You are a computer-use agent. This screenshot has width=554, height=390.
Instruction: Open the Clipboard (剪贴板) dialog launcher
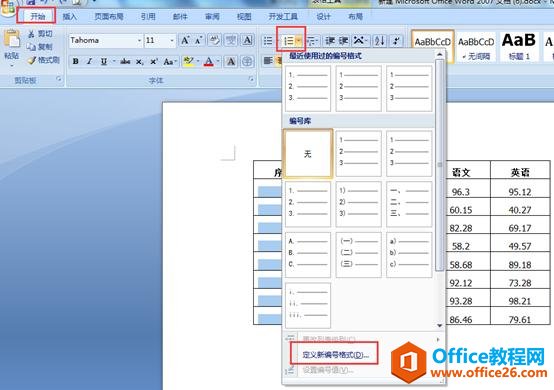pyautogui.click(x=59, y=79)
